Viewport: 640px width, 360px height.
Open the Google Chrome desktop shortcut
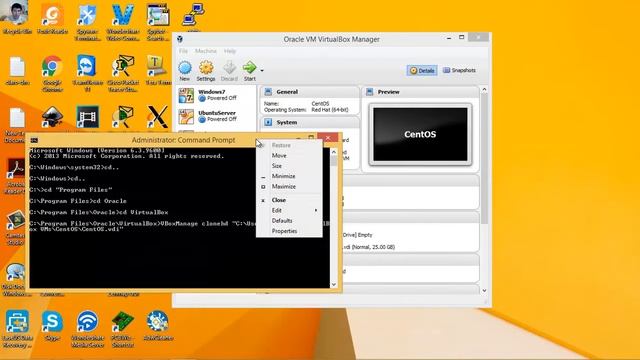tap(52, 73)
